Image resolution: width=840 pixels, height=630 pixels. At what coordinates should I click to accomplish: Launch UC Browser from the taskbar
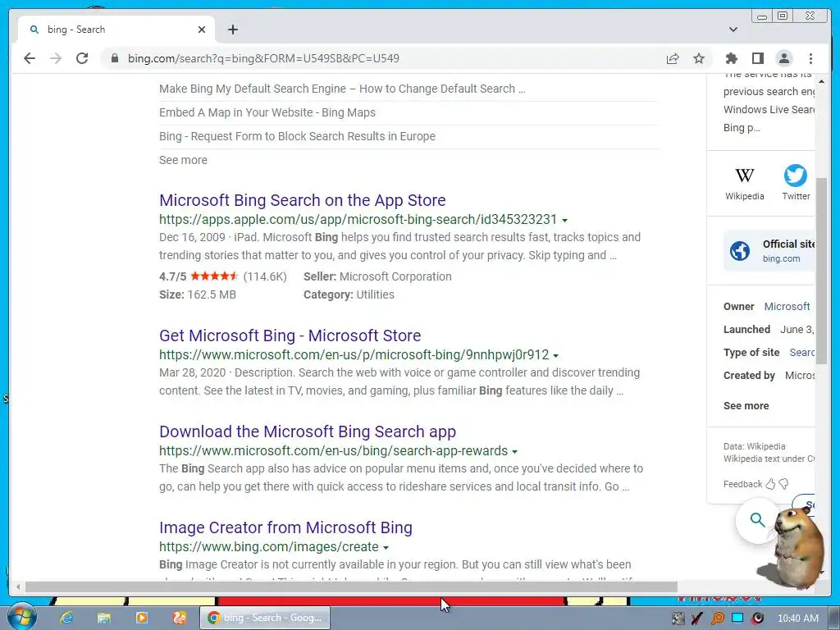tap(180, 619)
